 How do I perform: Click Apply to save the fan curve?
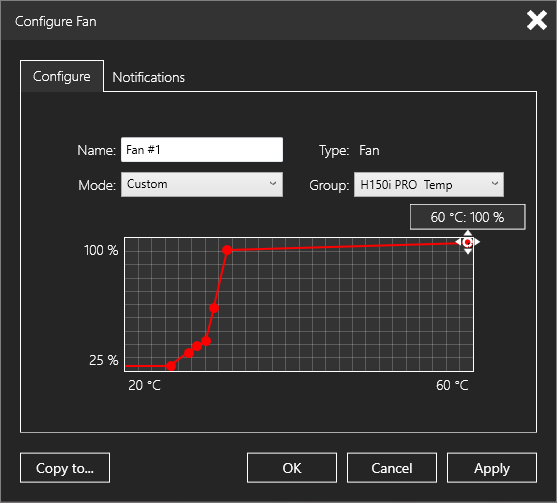(492, 468)
